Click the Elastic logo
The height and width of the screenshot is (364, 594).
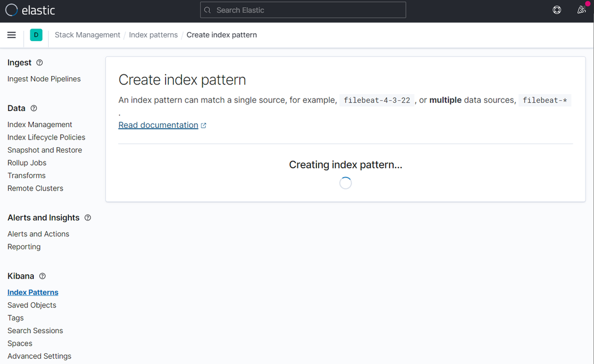(30, 10)
